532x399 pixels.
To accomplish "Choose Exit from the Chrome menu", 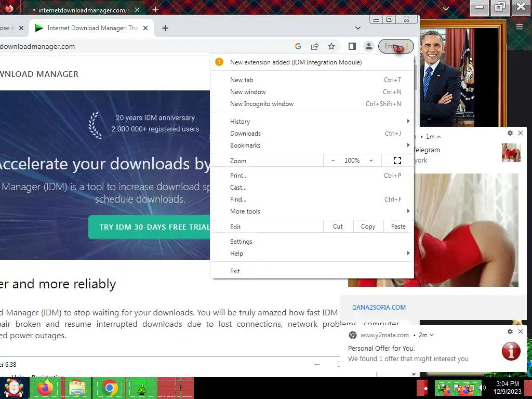I will (312, 271).
